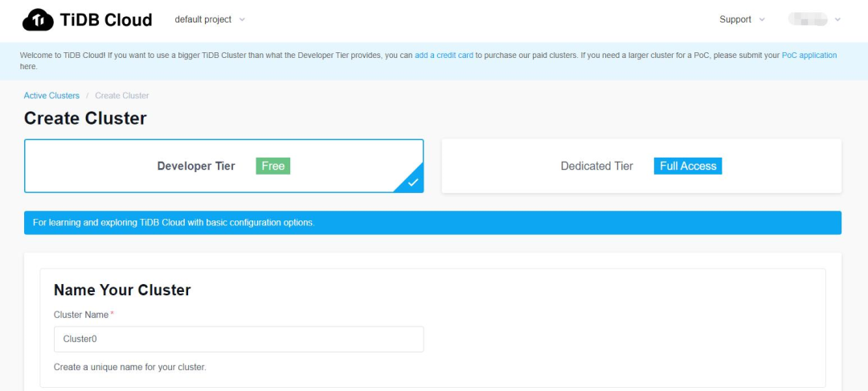Screen dimensions: 868x391
Task: Click the checkmark on Developer Tier card
Action: click(x=412, y=182)
